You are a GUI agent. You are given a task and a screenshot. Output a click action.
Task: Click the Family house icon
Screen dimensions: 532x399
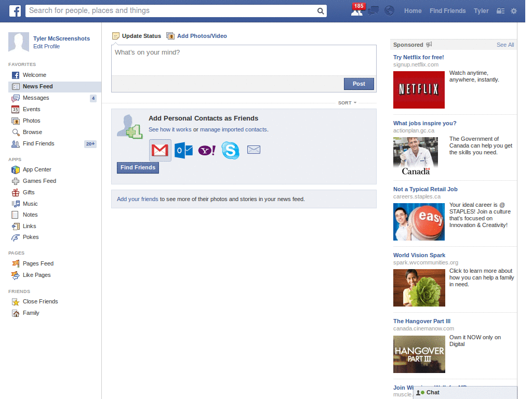16,313
